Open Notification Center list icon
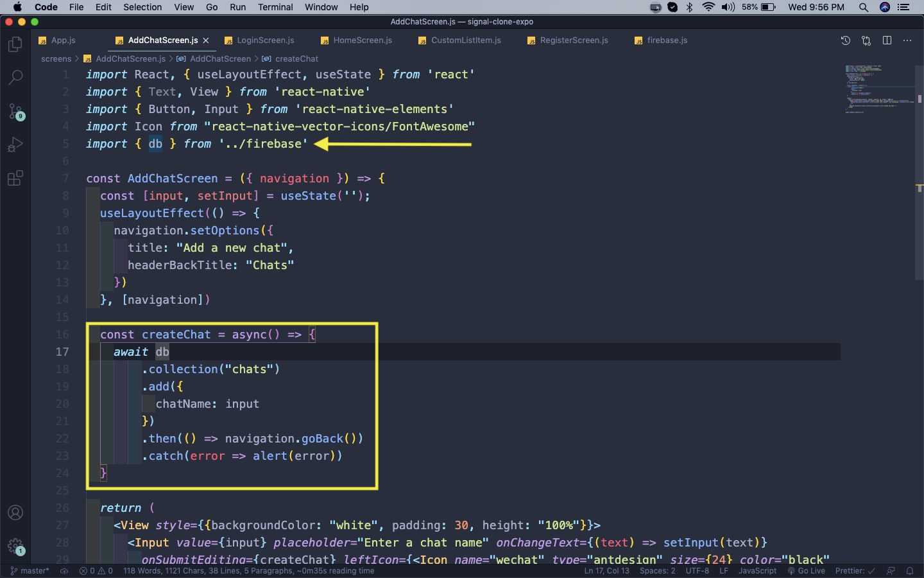This screenshot has width=924, height=578. [x=903, y=7]
